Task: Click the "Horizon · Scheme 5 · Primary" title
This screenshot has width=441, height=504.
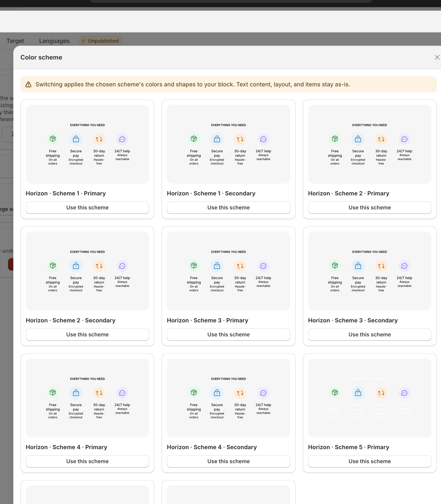Action: click(349, 447)
